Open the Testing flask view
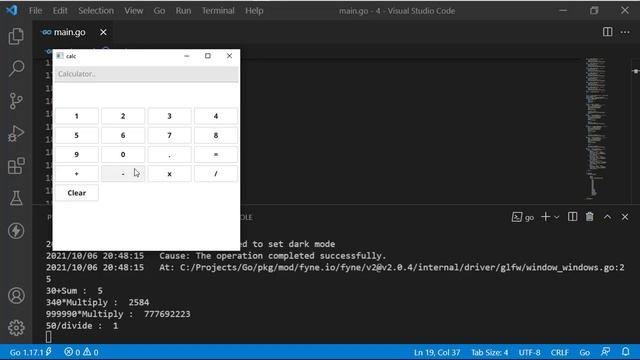 pos(16,198)
